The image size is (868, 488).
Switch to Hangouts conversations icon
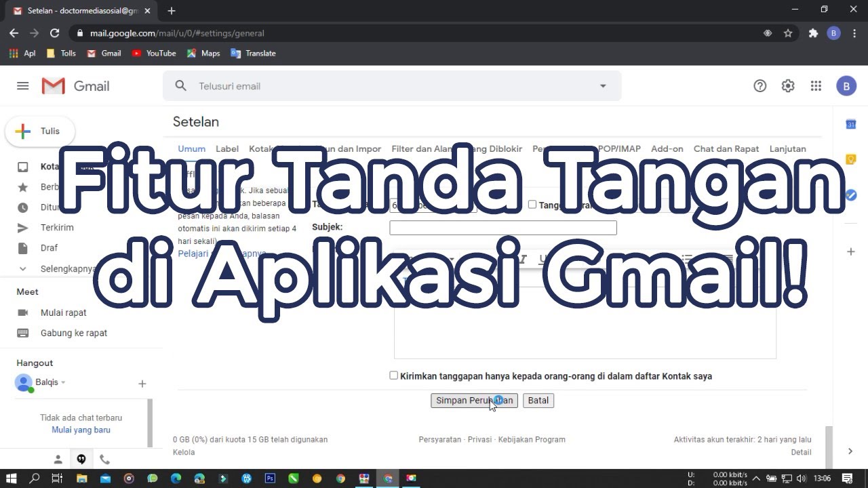click(x=81, y=459)
